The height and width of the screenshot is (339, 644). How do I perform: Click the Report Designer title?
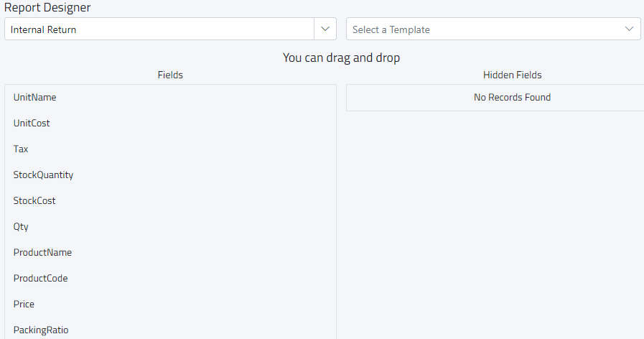47,8
